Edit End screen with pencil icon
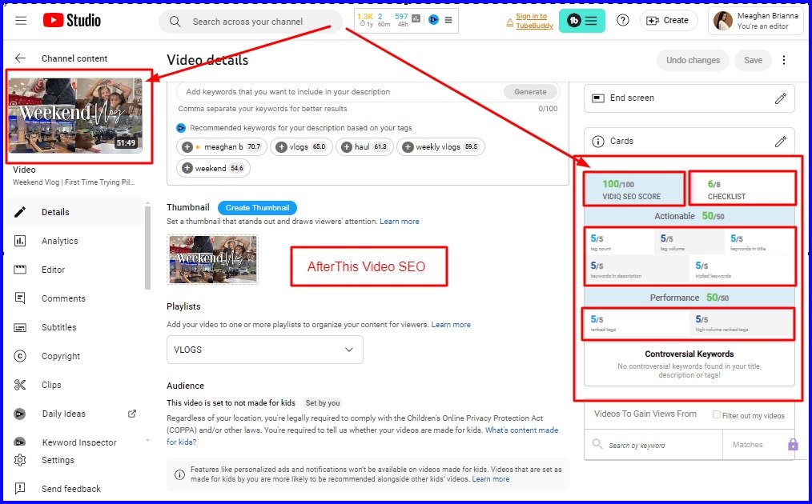812x504 pixels. coord(780,98)
